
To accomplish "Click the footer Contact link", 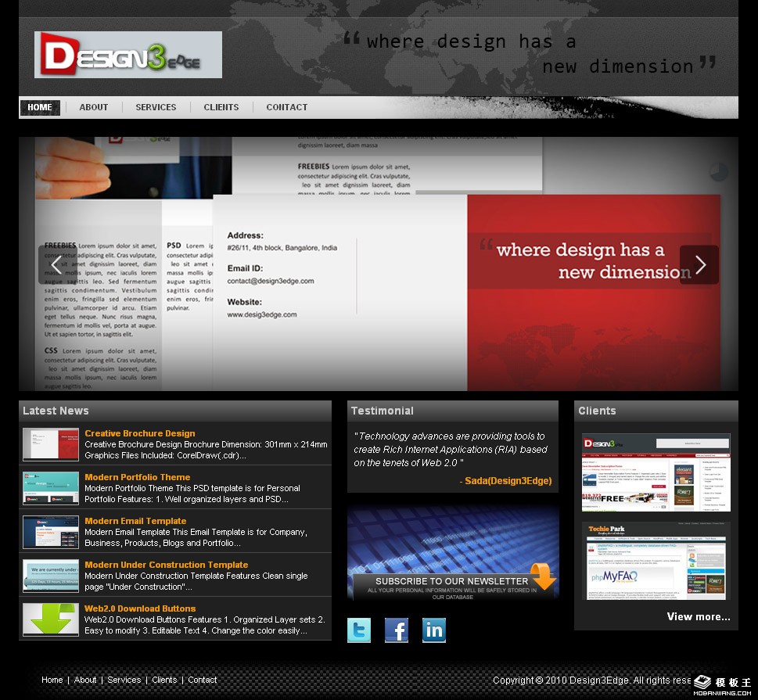I will click(x=202, y=680).
